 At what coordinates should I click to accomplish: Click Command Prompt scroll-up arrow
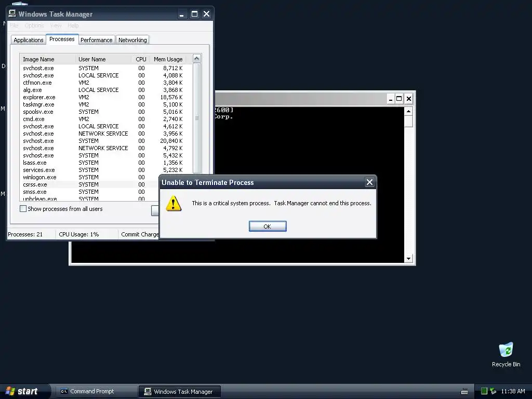(x=408, y=111)
